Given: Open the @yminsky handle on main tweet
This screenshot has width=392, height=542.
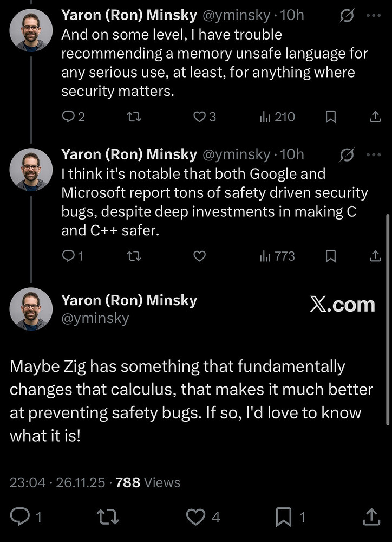Looking at the screenshot, I should coord(95,318).
